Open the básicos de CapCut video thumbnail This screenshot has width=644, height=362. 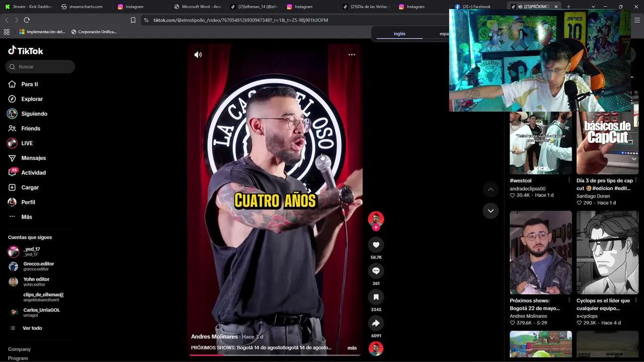point(607,143)
